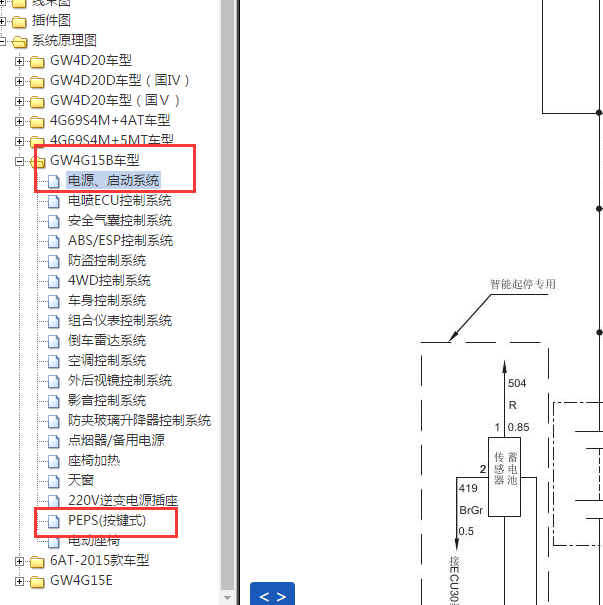
Task: Open the 座椅加热 diagram
Action: [x=94, y=460]
